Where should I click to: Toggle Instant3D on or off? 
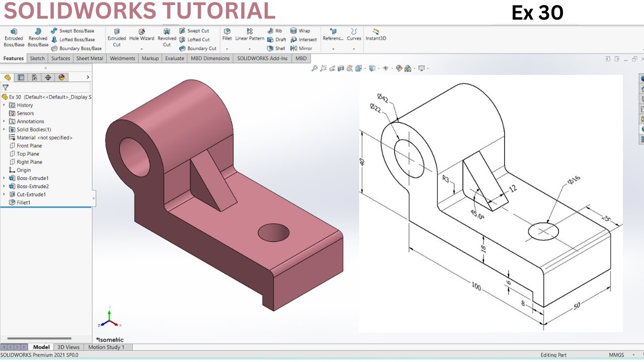coord(376,35)
